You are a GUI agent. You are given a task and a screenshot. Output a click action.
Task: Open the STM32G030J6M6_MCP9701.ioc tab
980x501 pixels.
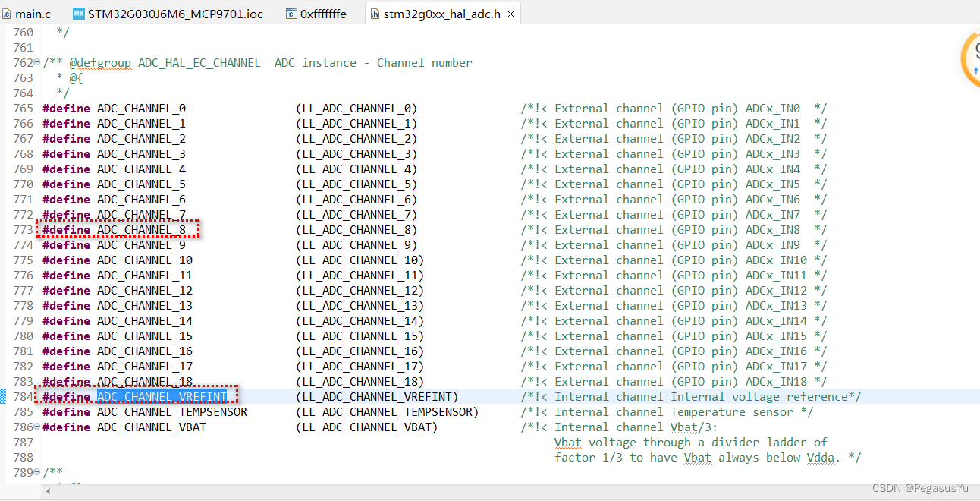coord(168,14)
